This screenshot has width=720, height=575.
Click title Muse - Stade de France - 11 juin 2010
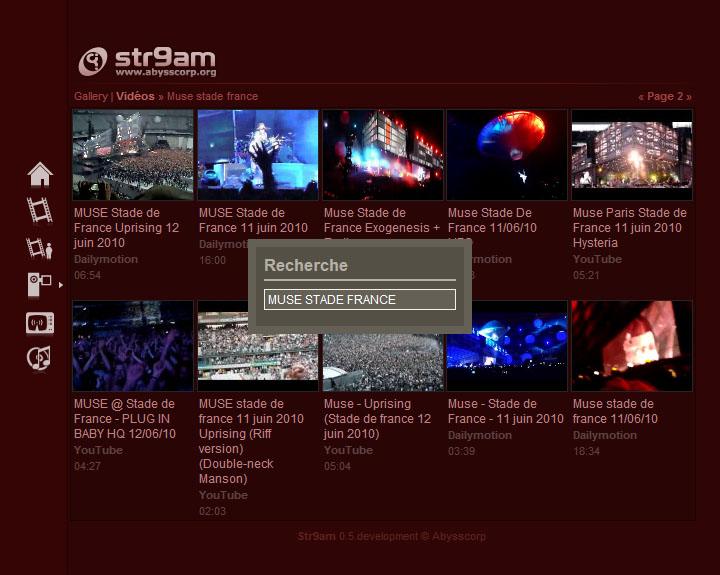(506, 412)
